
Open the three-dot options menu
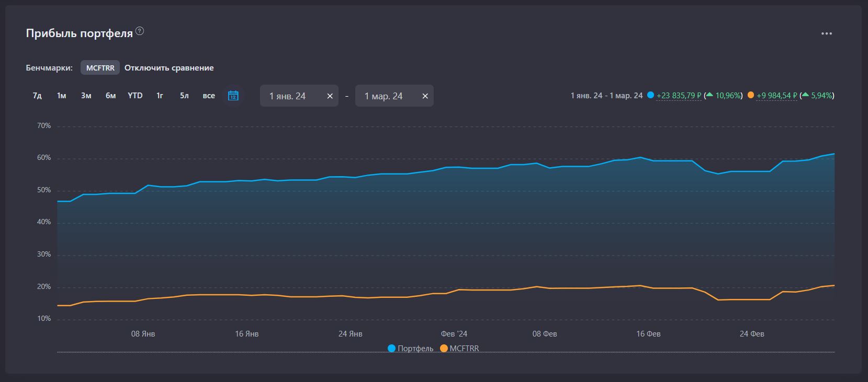(827, 33)
